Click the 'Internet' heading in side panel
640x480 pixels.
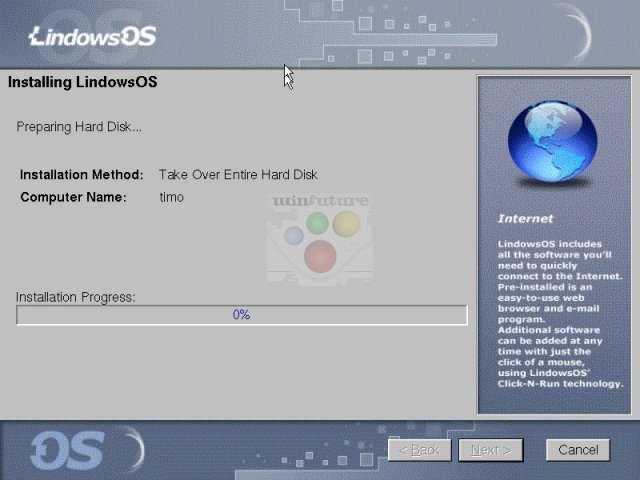(525, 219)
